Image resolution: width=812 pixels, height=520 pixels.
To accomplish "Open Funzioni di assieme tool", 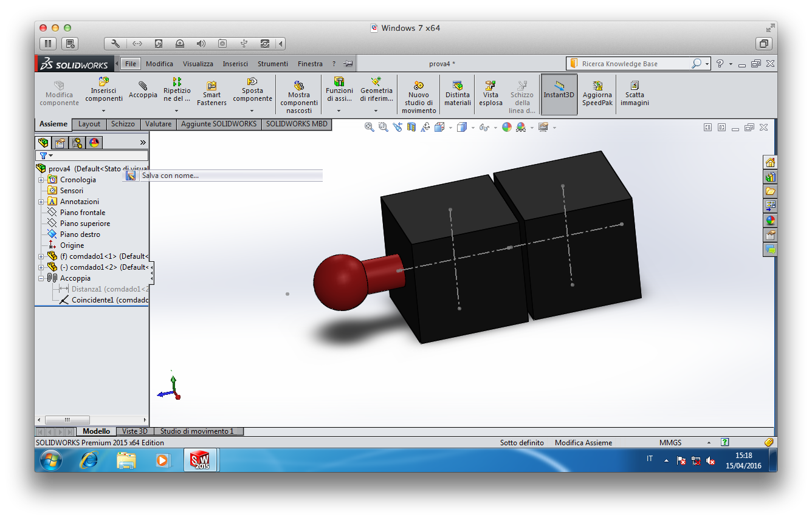I will pos(339,89).
